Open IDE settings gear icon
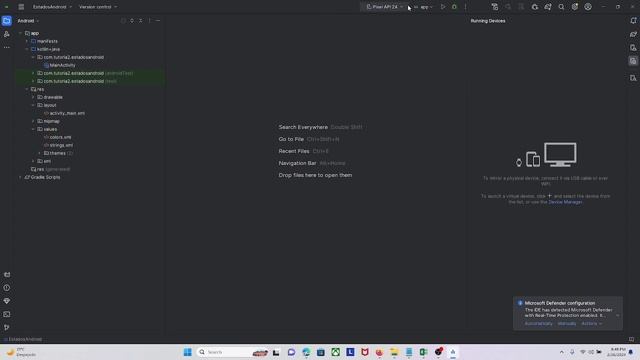640x360 pixels. (x=575, y=7)
